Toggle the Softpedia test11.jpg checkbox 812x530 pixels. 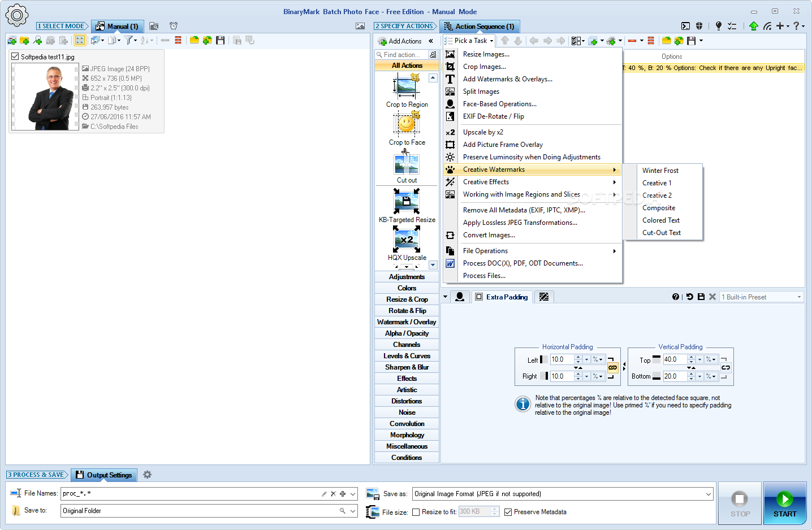(x=15, y=57)
